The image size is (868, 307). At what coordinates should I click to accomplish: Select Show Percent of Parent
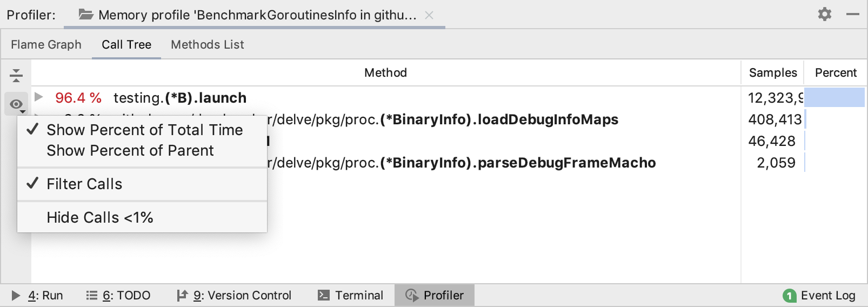(130, 150)
